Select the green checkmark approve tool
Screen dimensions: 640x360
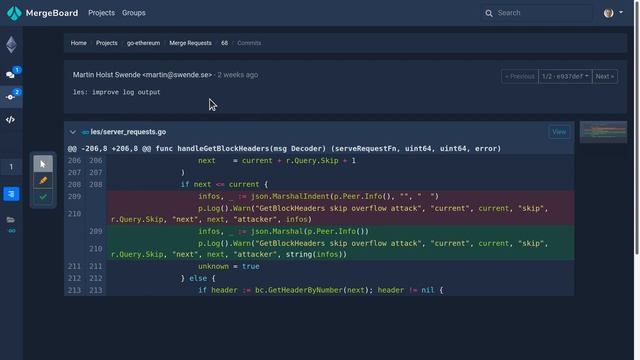[43, 197]
